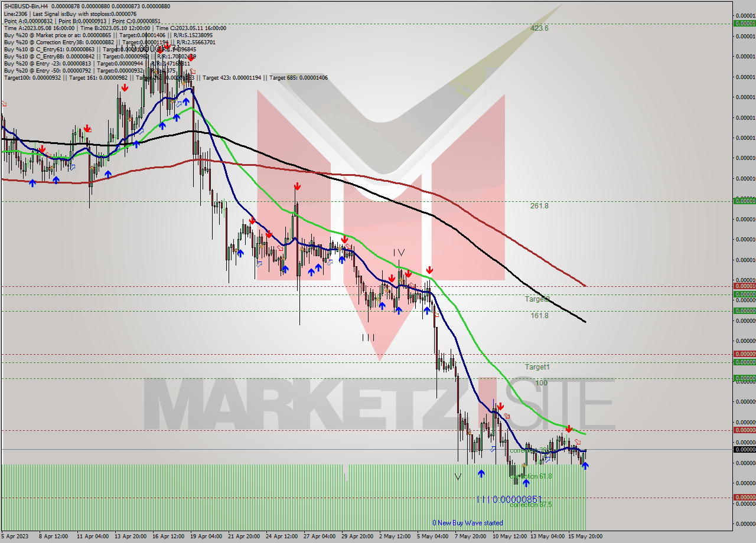
Task: Click the '2 May 12:00' time axis label
Action: 395,537
